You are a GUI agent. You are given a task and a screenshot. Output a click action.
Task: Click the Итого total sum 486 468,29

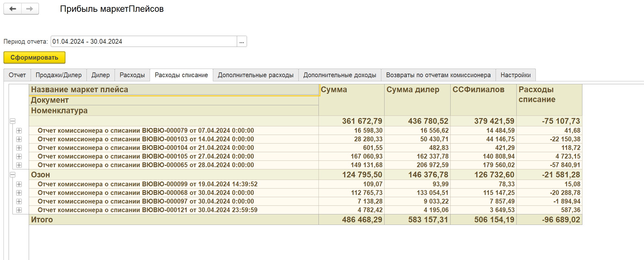[x=362, y=220]
